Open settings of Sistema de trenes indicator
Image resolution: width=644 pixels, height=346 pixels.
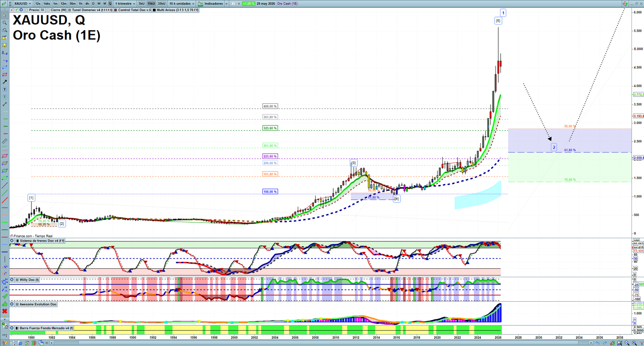click(12, 241)
